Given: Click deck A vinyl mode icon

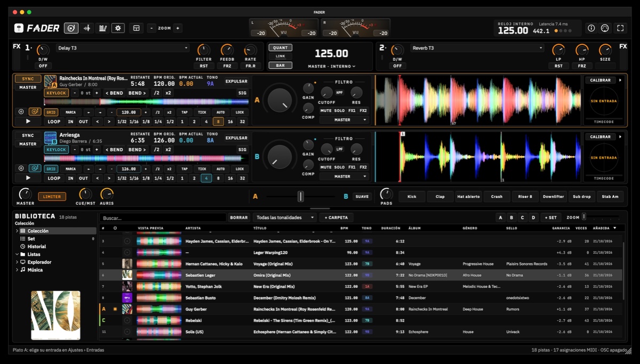Looking at the screenshot, I should click(35, 112).
